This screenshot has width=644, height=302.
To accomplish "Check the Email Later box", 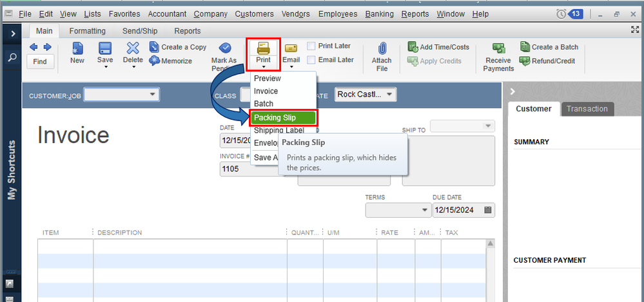I will [x=311, y=60].
